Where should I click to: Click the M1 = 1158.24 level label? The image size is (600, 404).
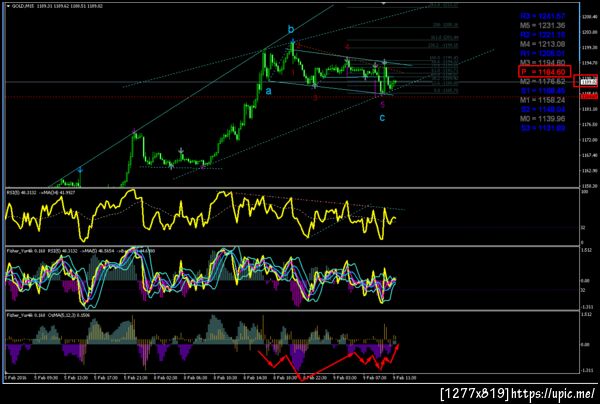click(543, 100)
